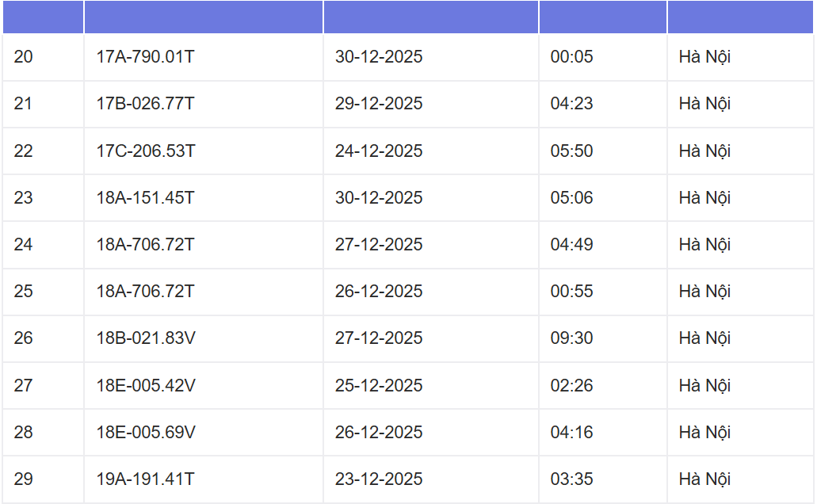Click license plate 17A-790.01T

click(x=145, y=57)
